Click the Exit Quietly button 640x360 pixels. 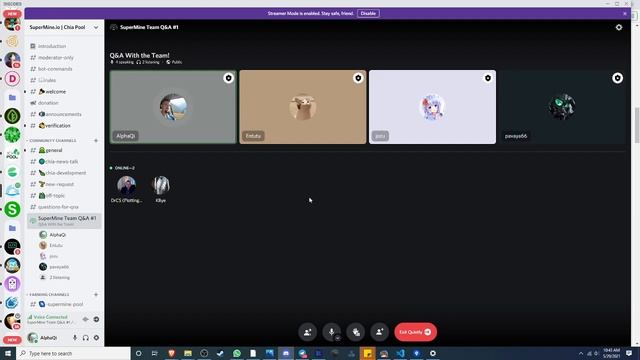pyautogui.click(x=416, y=332)
